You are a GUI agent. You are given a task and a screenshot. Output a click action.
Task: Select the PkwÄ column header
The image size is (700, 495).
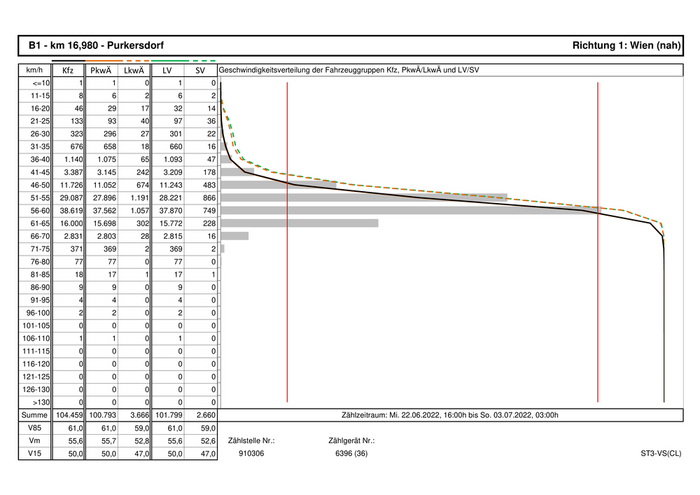101,71
